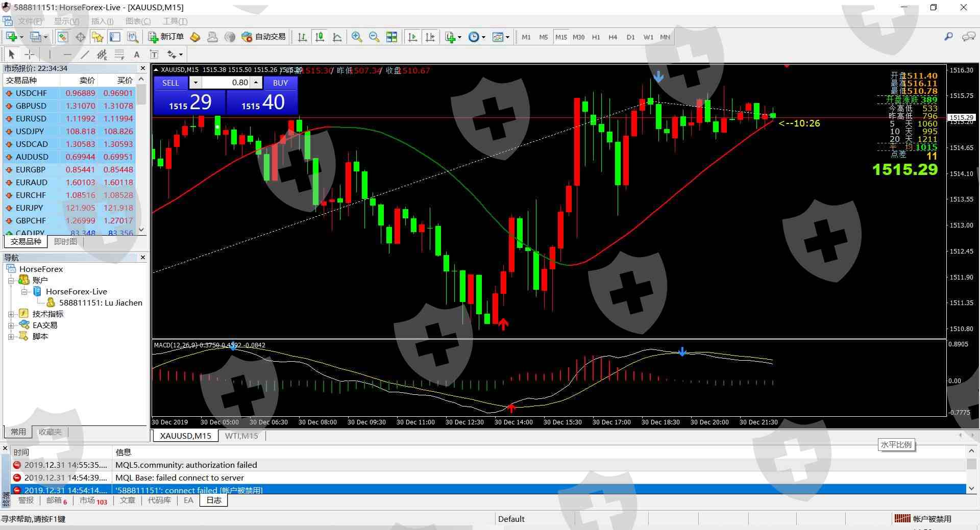The width and height of the screenshot is (980, 530).
Task: Open the 插入(I) menu
Action: click(102, 21)
